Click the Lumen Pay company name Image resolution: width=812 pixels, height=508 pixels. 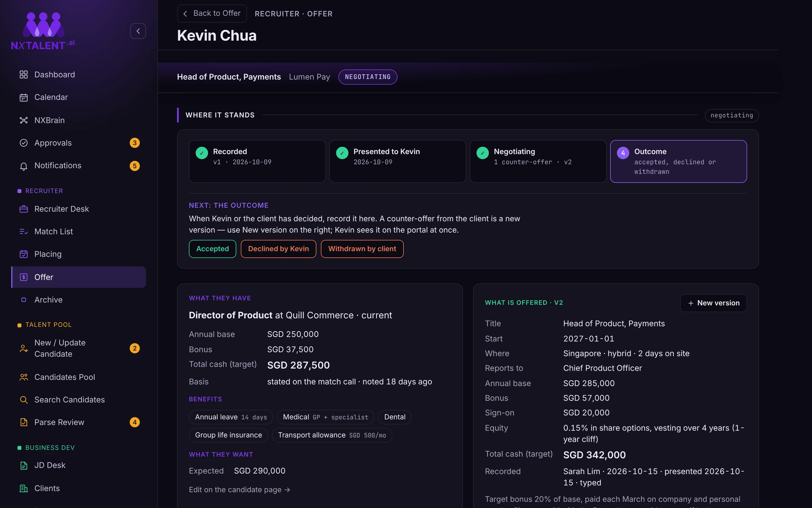(x=310, y=77)
